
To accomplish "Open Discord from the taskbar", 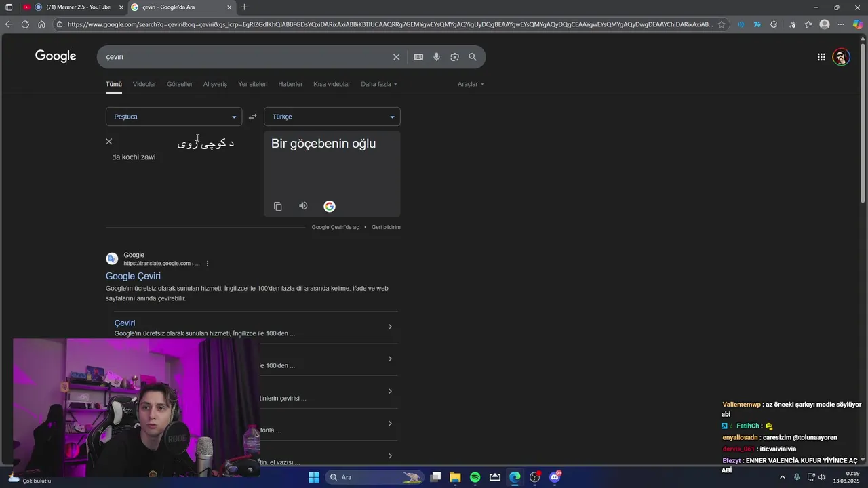I will click(555, 477).
